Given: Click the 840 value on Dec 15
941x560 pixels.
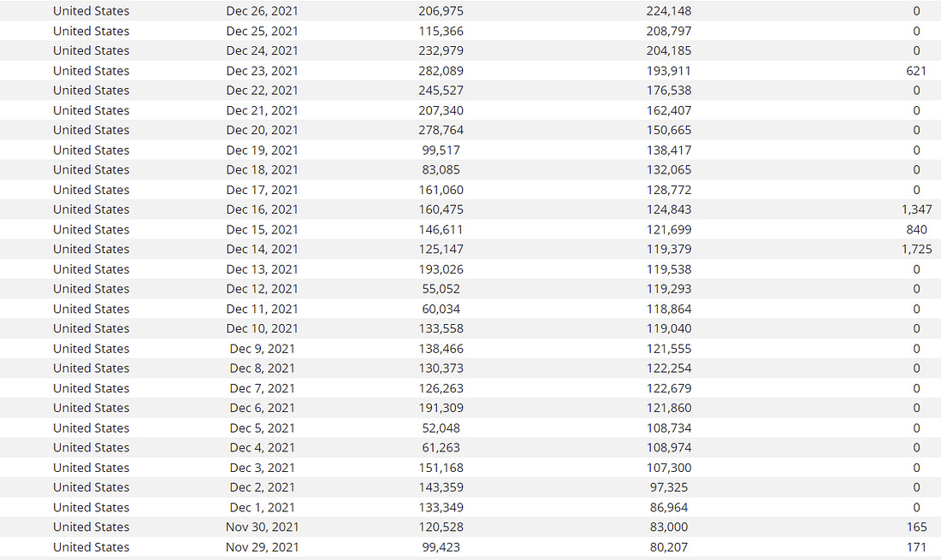Looking at the screenshot, I should point(916,230).
